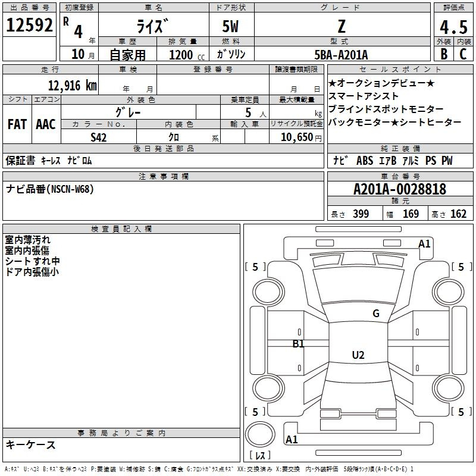Click the A1 scratch marker near the rear bumper
The image size is (476, 476).
[x=292, y=440]
